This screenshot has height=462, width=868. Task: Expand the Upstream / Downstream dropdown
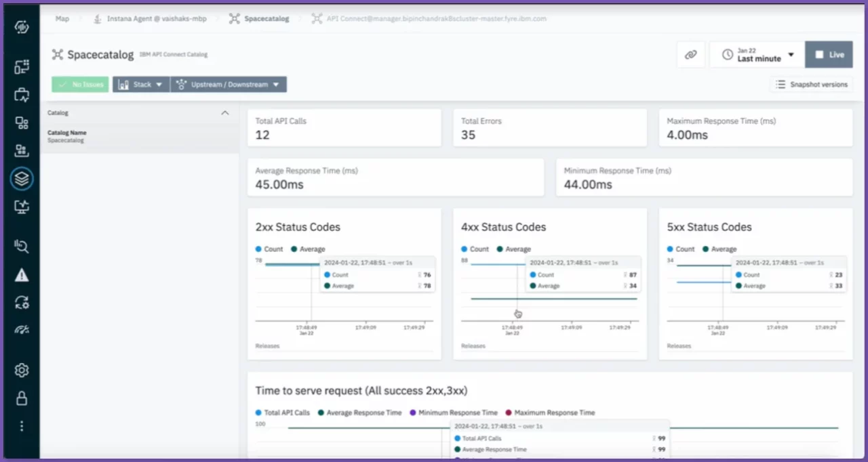[x=228, y=84]
